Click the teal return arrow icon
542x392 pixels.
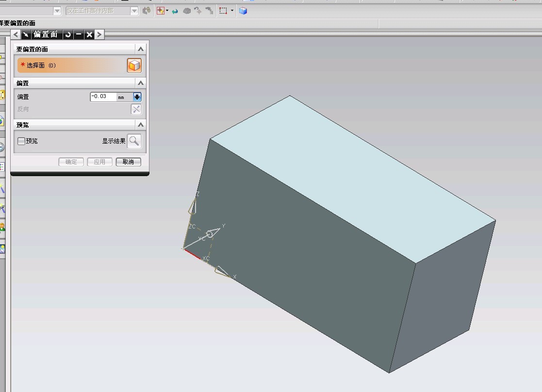(175, 11)
